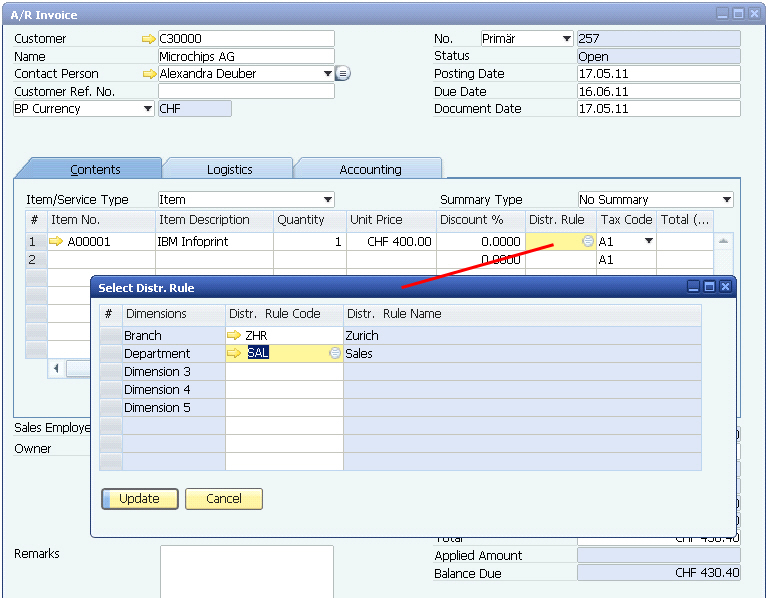Image resolution: width=768 pixels, height=598 pixels.
Task: Click the Zurich rule name cell
Action: (523, 335)
